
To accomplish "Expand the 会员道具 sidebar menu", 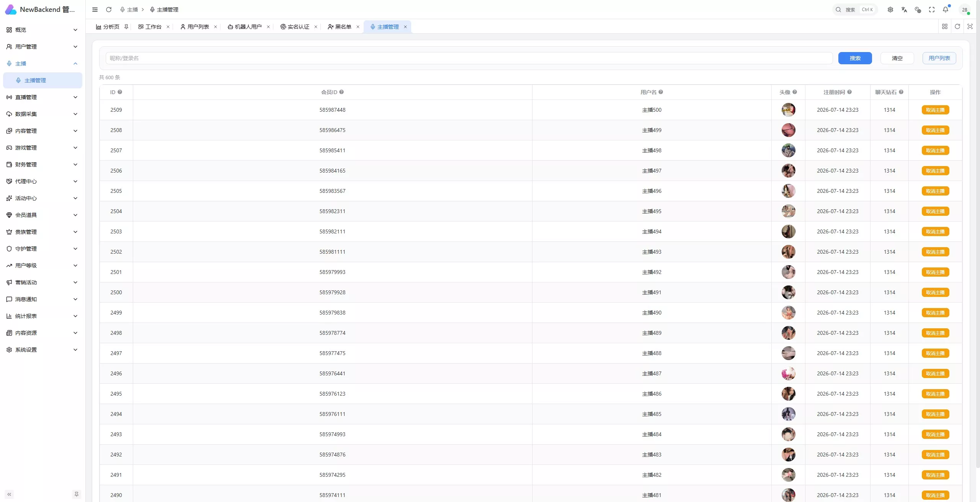I will click(x=42, y=215).
